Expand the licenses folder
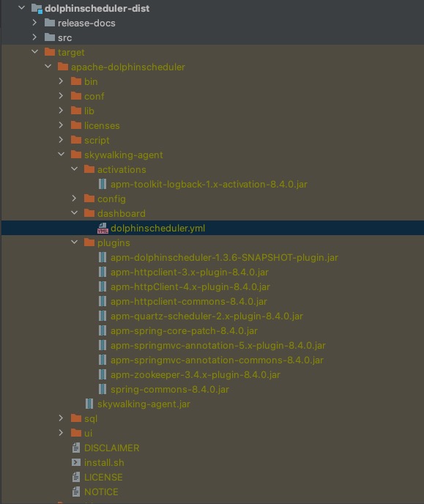 pyautogui.click(x=61, y=125)
